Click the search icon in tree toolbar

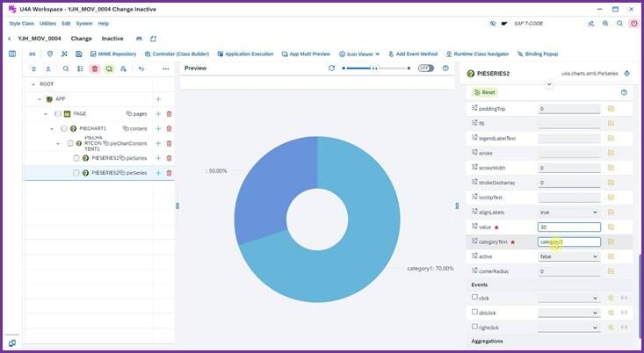pos(66,69)
